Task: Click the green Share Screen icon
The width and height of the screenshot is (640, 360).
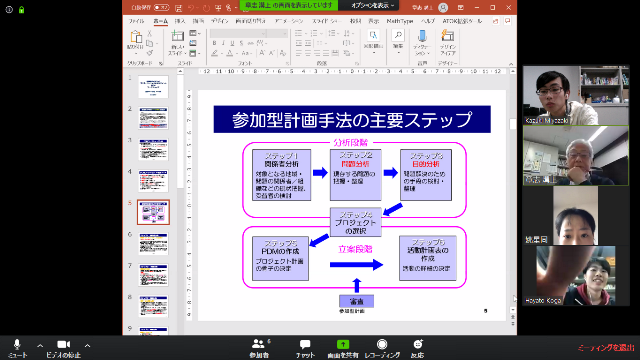Action: (343, 344)
